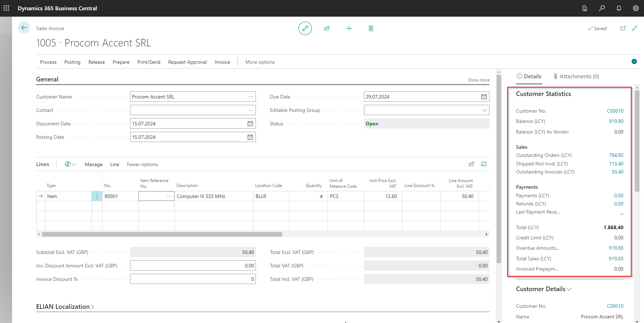Click the delete trash icon
The image size is (644, 323).
click(371, 28)
